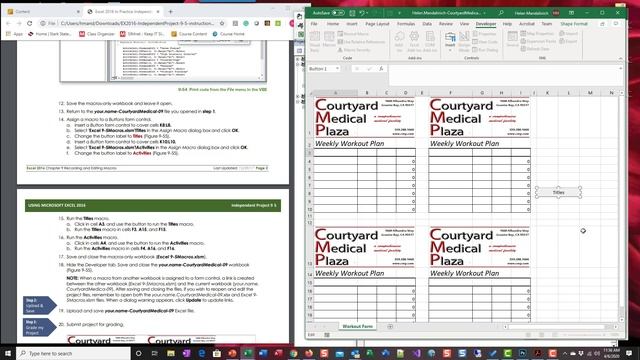Image resolution: width=640 pixels, height=360 pixels.
Task: Expand the formula bar
Action: click(620, 68)
